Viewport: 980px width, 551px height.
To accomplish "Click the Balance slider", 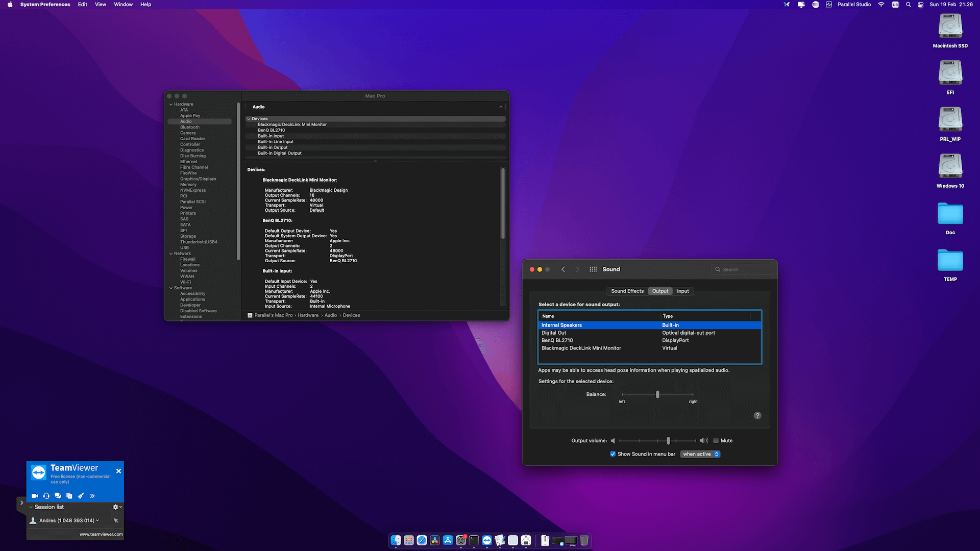I will point(657,394).
